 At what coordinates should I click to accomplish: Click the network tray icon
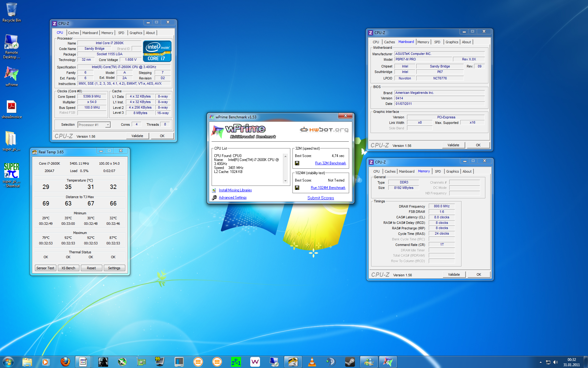click(548, 362)
